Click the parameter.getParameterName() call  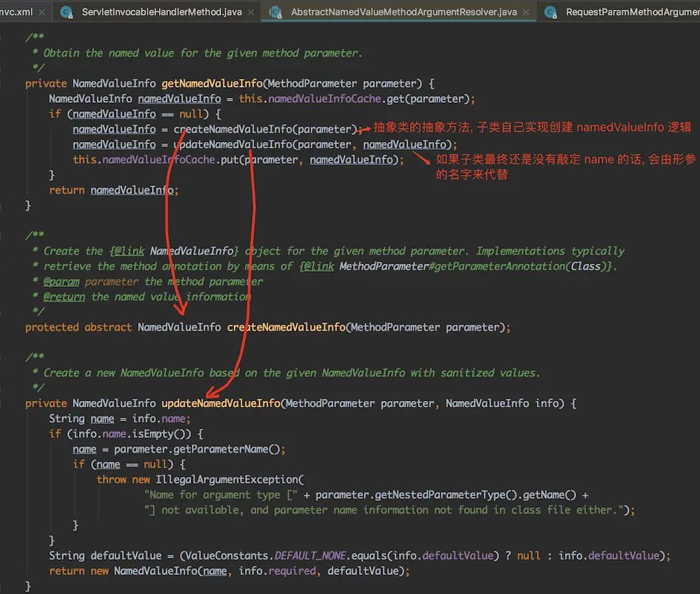pos(199,448)
